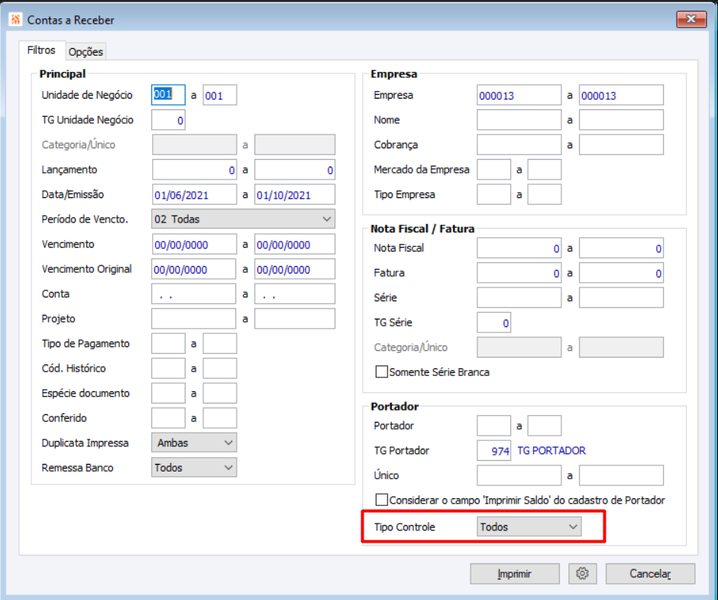Image resolution: width=718 pixels, height=600 pixels.
Task: Click the Vencimento Original end field
Action: [x=294, y=269]
